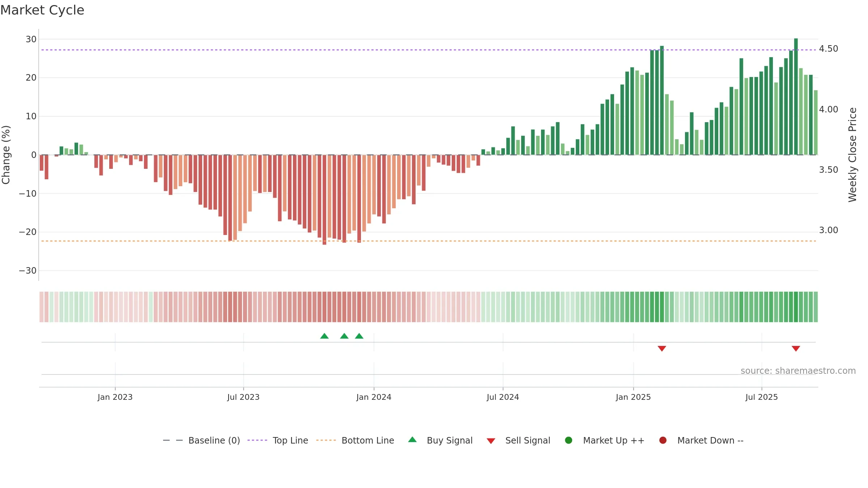The width and height of the screenshot is (868, 488).
Task: Click the sell signal marker after Jul 2025
Action: 796,348
